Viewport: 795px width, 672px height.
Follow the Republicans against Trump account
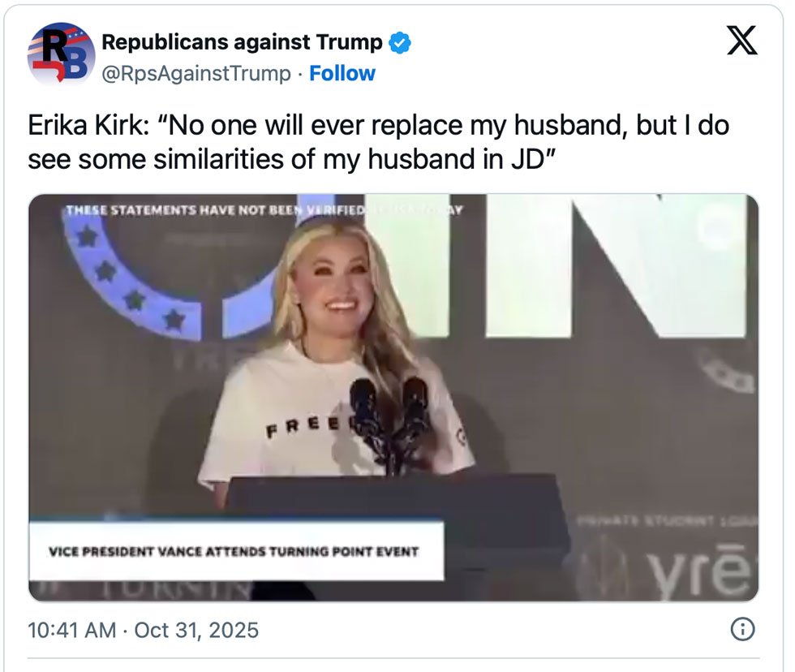point(342,73)
